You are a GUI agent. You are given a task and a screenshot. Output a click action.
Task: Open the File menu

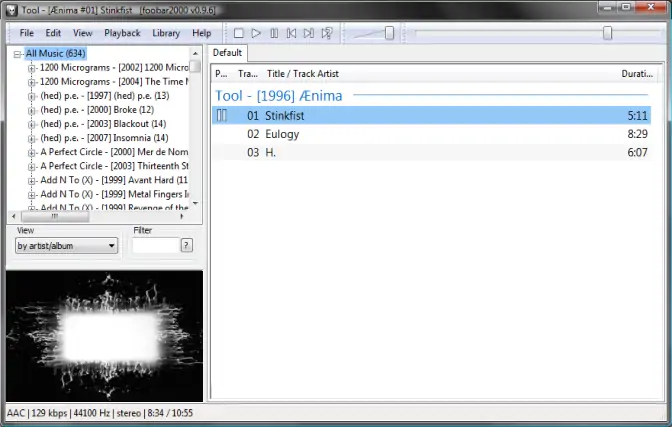click(x=27, y=33)
